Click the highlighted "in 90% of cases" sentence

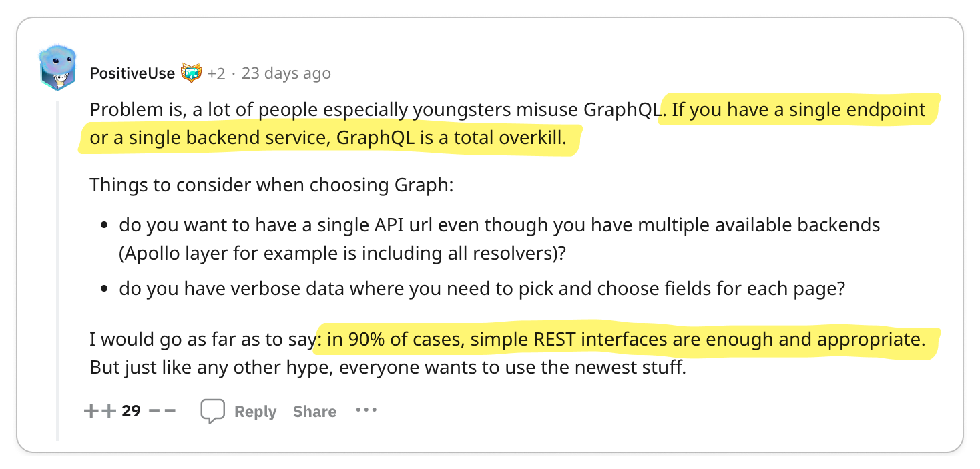626,340
